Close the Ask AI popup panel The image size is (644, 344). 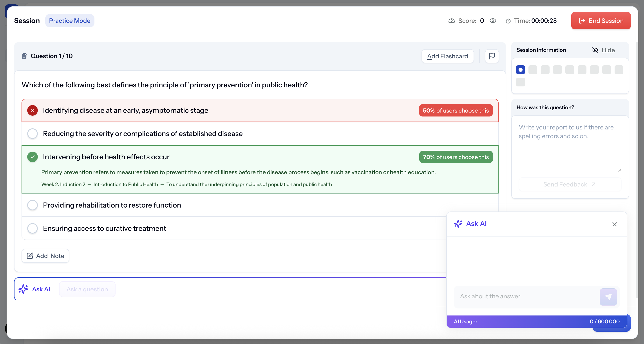tap(614, 224)
